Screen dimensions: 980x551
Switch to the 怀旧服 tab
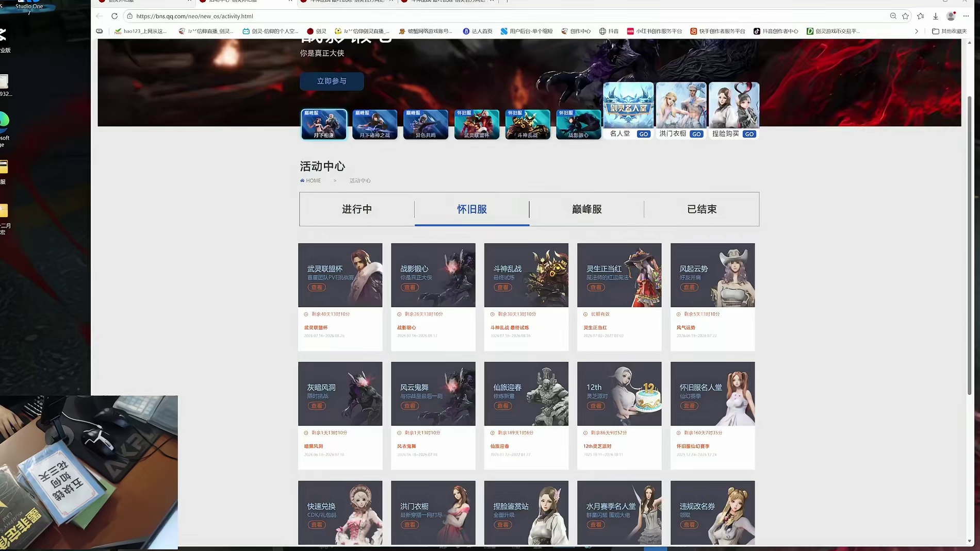pyautogui.click(x=472, y=209)
